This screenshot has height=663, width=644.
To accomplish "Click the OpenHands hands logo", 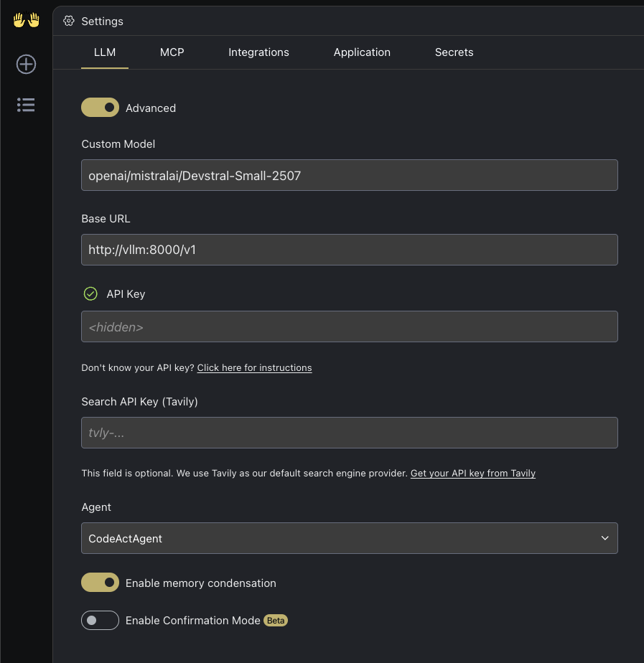I will (25, 19).
